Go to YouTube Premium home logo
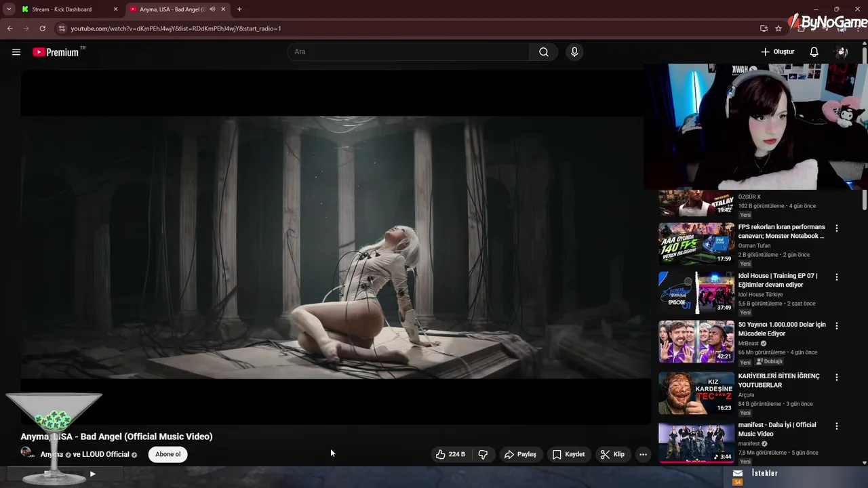This screenshot has height=488, width=868. (x=56, y=52)
